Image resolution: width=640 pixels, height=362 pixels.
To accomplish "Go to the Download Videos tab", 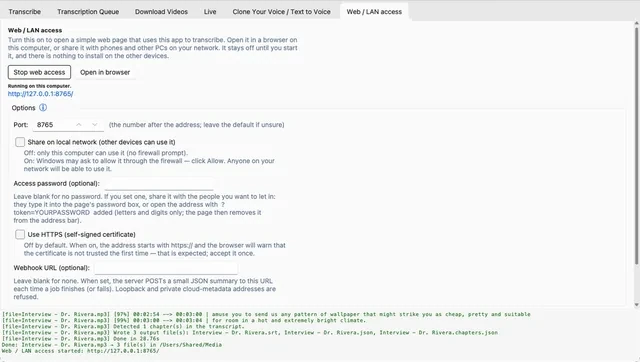I will pos(161,11).
